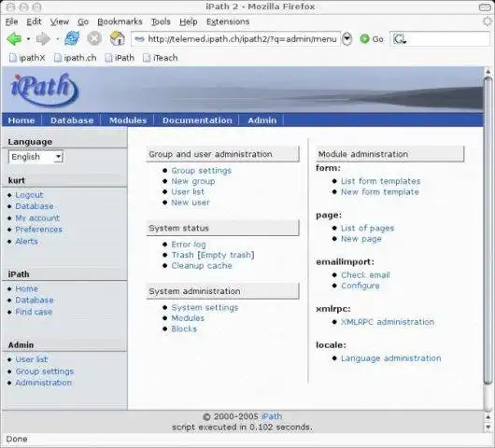Click the New user link
Screen dimensions: 495x448
(191, 203)
